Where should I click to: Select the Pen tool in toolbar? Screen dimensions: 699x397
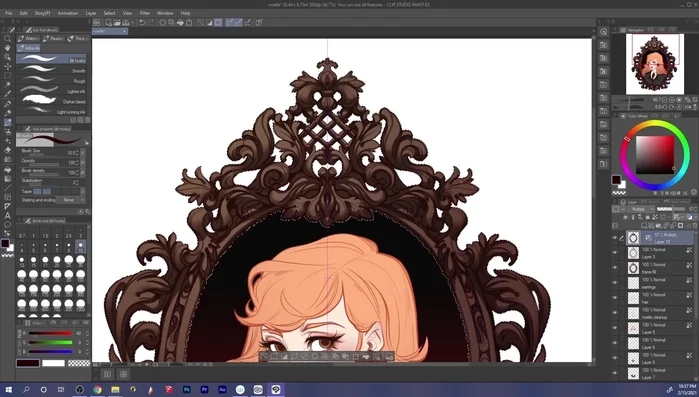[8, 103]
